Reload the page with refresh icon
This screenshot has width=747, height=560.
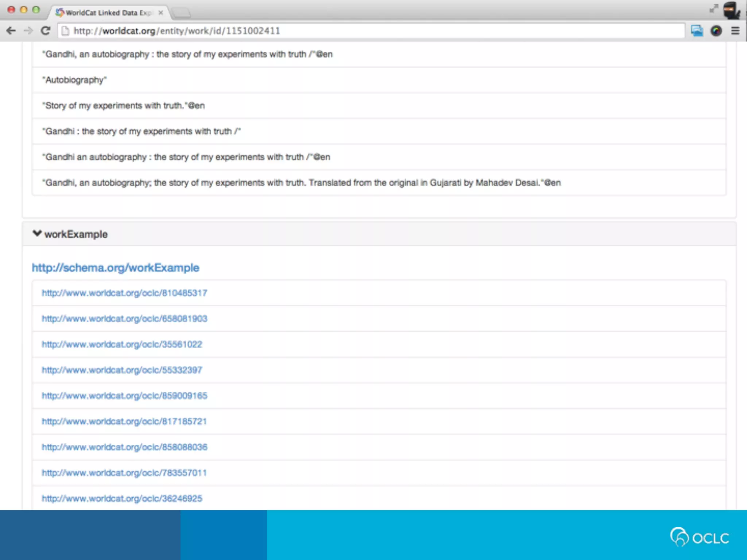45,31
